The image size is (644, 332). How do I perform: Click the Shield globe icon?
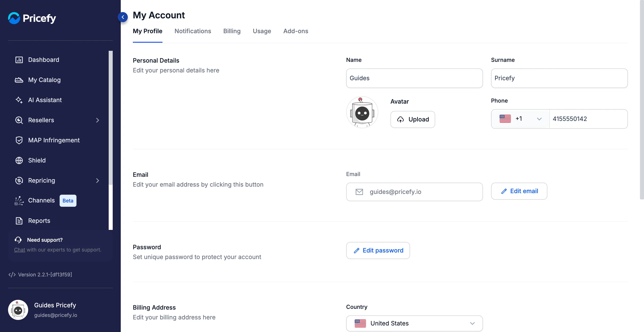pyautogui.click(x=19, y=160)
